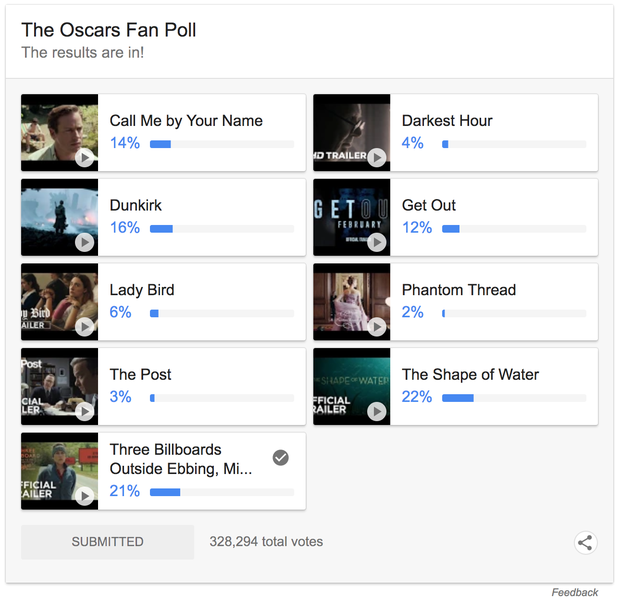Click the Get Out vote bar
Screen dimensions: 620x599
point(514,229)
